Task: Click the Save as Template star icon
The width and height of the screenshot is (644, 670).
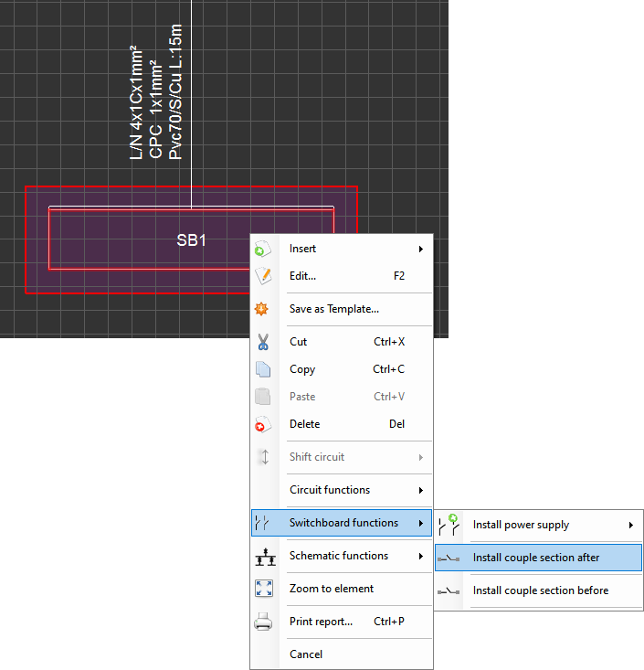Action: tap(261, 309)
